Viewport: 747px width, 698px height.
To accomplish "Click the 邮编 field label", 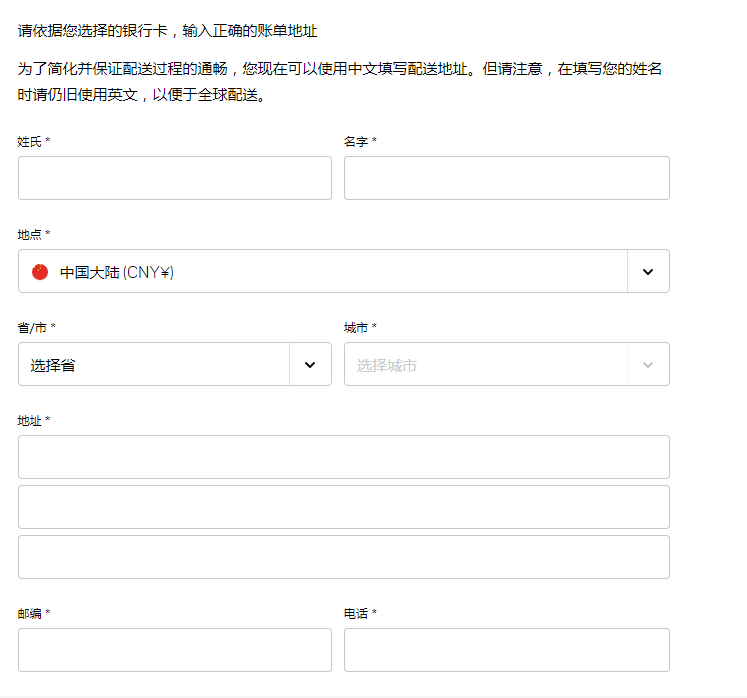I will [x=30, y=613].
